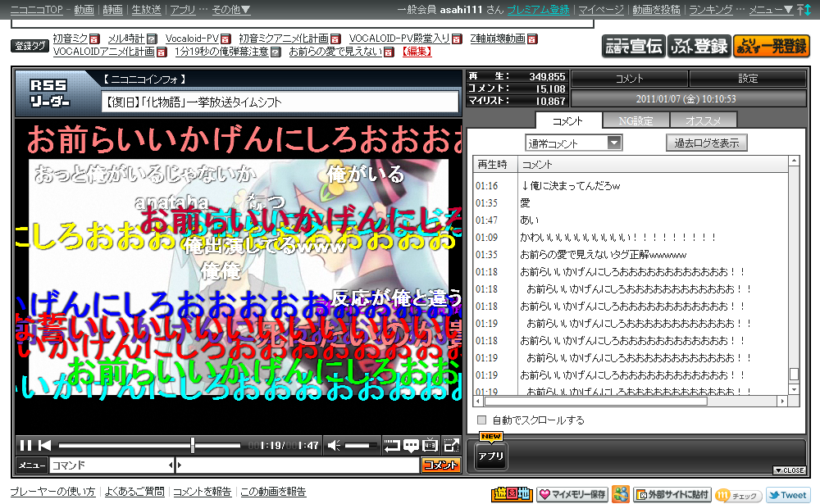Click the 4:3 screen ratio TV icon

[x=430, y=446]
